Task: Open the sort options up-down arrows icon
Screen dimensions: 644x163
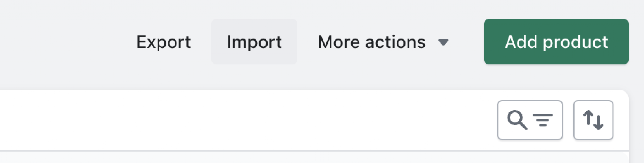Action: pyautogui.click(x=593, y=120)
